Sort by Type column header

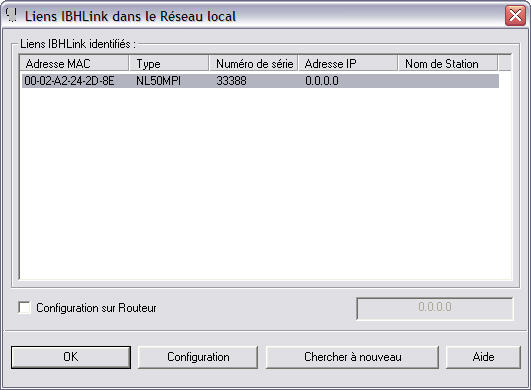pyautogui.click(x=169, y=63)
